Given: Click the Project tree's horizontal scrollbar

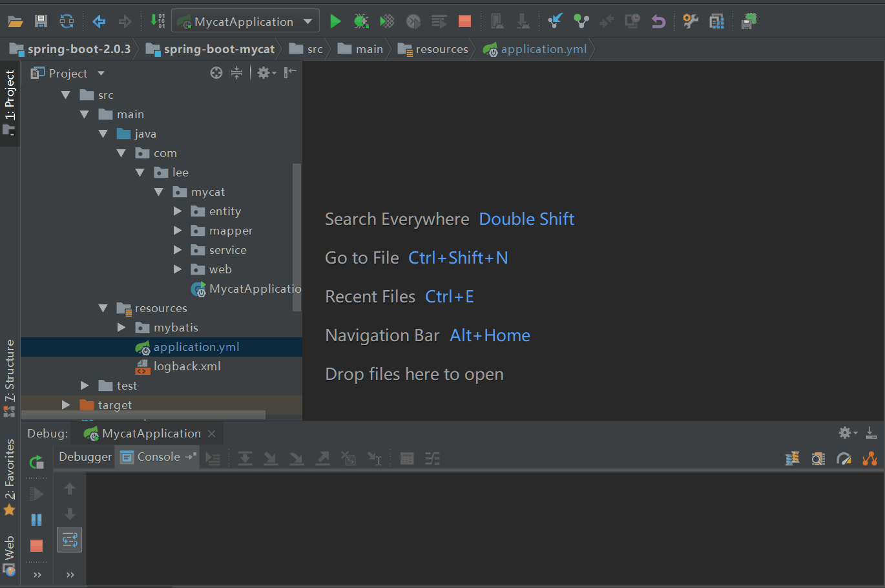Looking at the screenshot, I should pos(143,414).
